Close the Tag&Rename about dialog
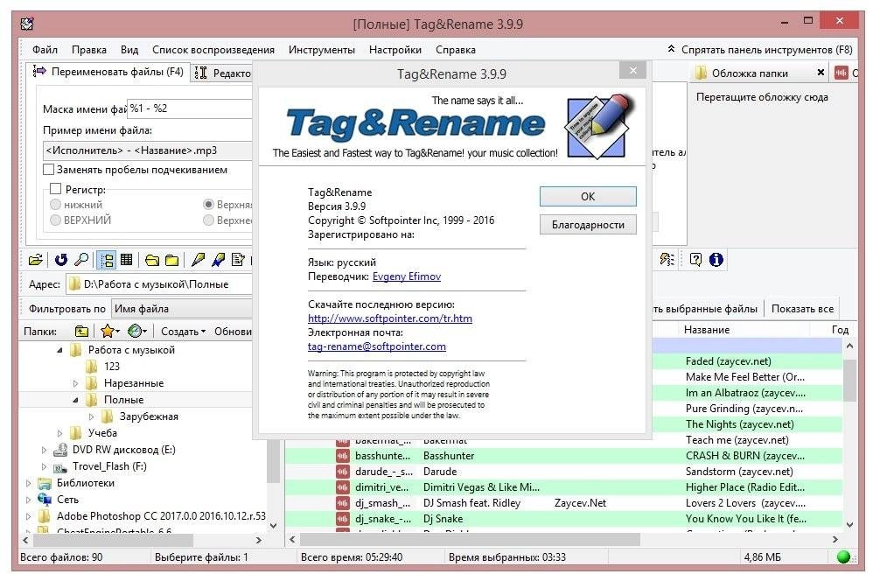Viewport: 880px width, 588px height. pyautogui.click(x=633, y=70)
